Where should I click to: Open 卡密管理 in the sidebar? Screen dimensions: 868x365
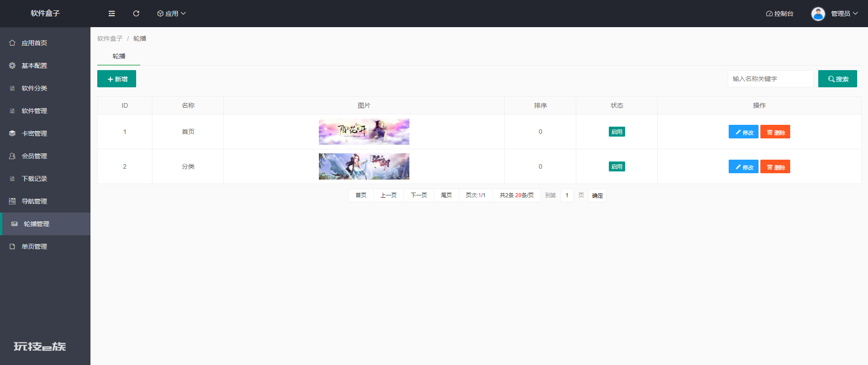pyautogui.click(x=45, y=133)
